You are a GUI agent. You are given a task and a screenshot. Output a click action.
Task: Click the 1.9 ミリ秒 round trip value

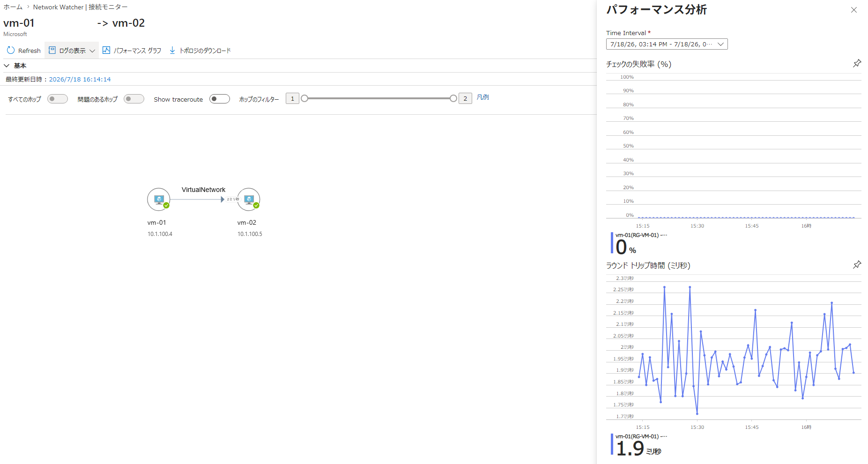click(638, 449)
